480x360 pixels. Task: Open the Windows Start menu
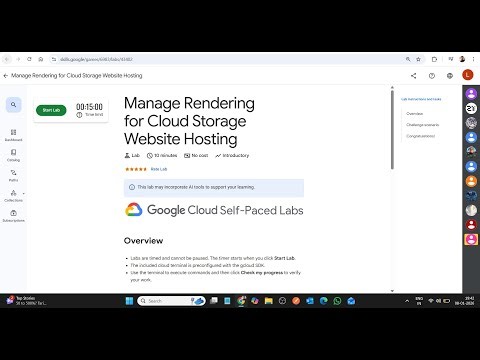(129, 301)
